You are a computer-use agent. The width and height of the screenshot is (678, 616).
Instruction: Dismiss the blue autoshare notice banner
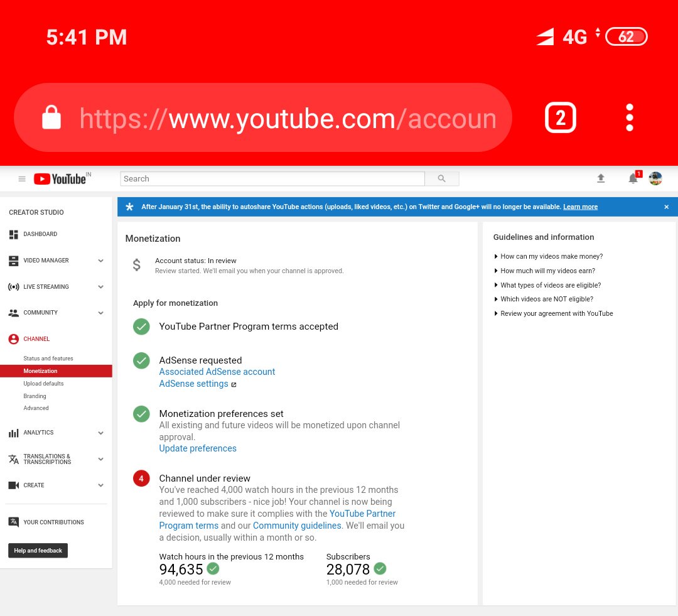tap(666, 207)
